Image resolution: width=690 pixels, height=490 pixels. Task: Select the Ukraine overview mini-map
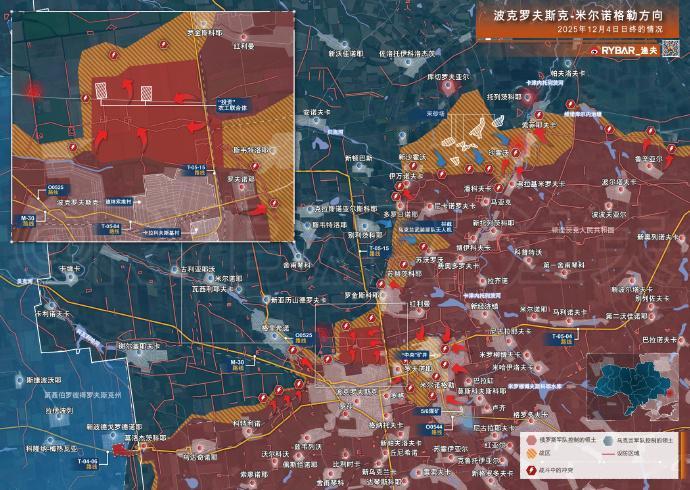633,388
